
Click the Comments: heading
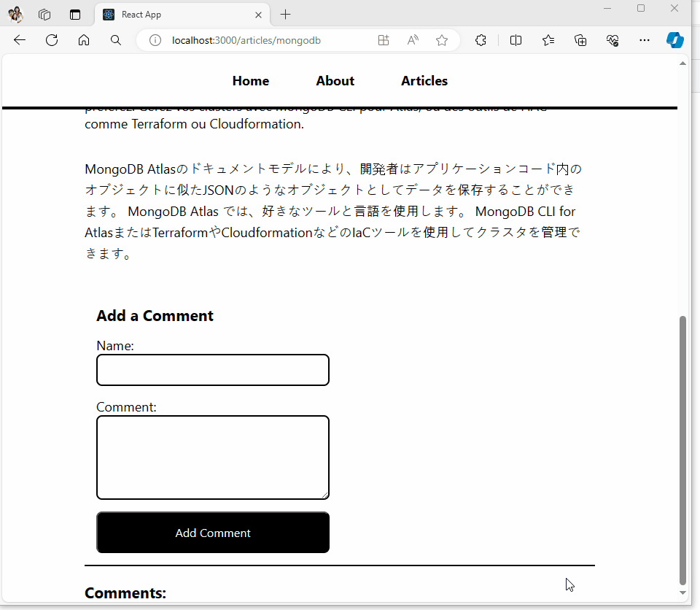click(125, 593)
